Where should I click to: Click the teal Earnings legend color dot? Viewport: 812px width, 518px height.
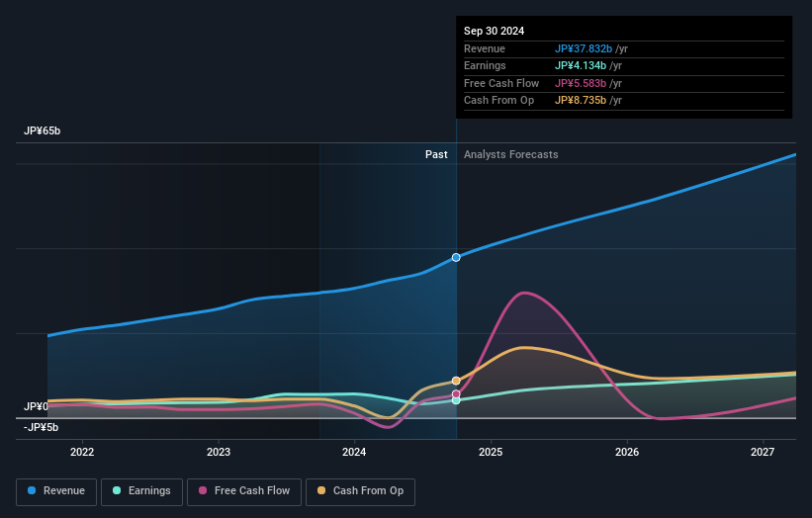pyautogui.click(x=117, y=490)
